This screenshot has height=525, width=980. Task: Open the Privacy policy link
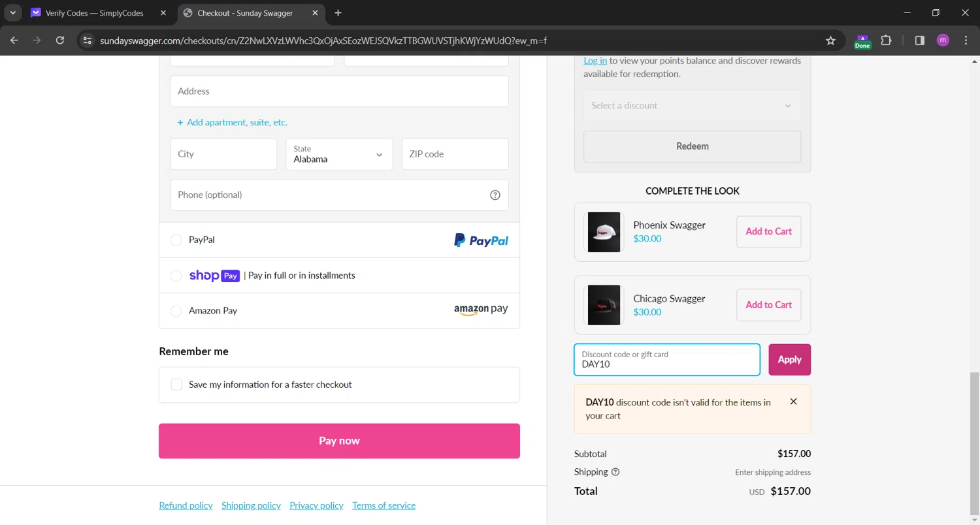click(x=316, y=505)
